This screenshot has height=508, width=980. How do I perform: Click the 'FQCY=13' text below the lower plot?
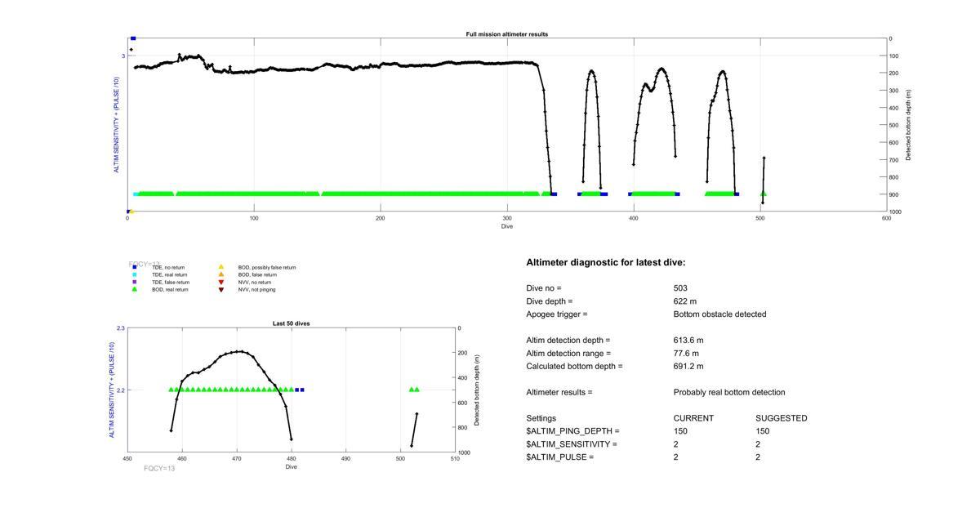159,469
